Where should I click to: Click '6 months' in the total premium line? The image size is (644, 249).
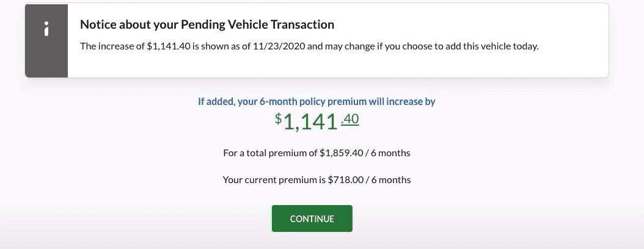coord(390,153)
